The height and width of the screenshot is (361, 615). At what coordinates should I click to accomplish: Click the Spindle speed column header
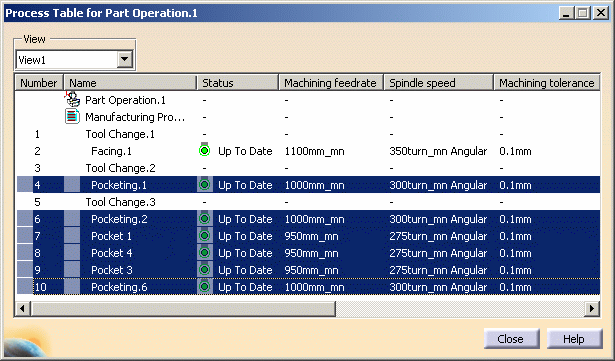[438, 83]
